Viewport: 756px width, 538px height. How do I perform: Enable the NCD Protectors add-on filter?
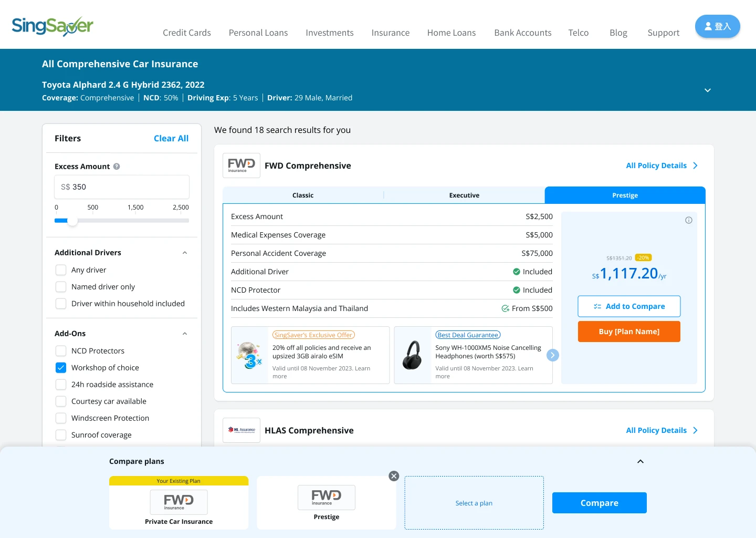pos(61,351)
